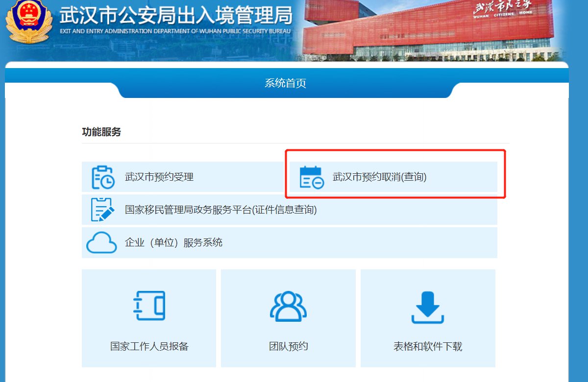Click the police emblem logo in header
The width and height of the screenshot is (588, 382).
click(x=28, y=22)
